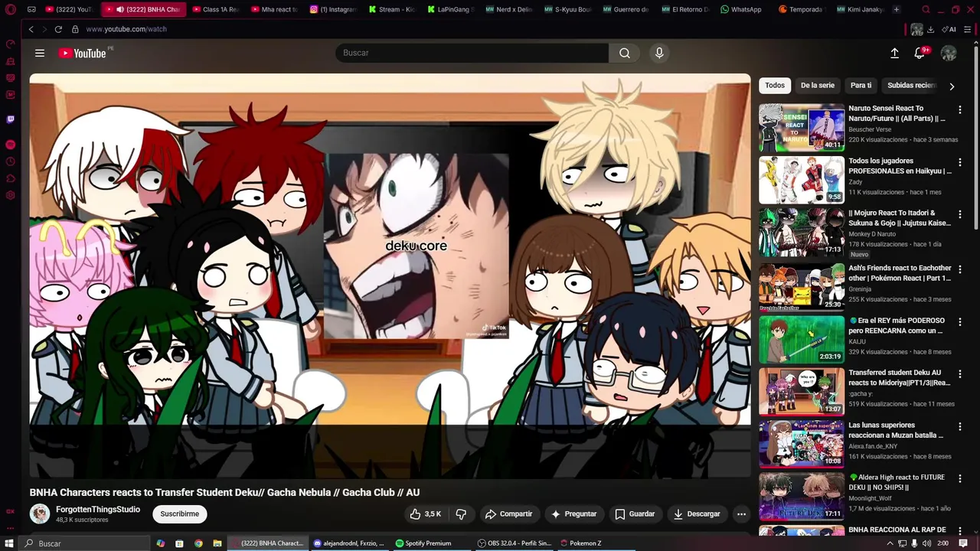Switch to the Class 1A browser tab

coord(215,9)
